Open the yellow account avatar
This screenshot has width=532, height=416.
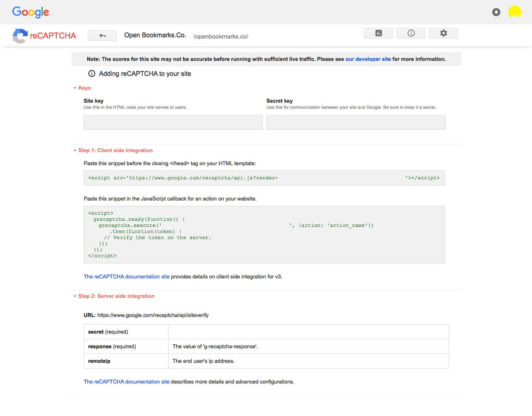click(x=515, y=12)
